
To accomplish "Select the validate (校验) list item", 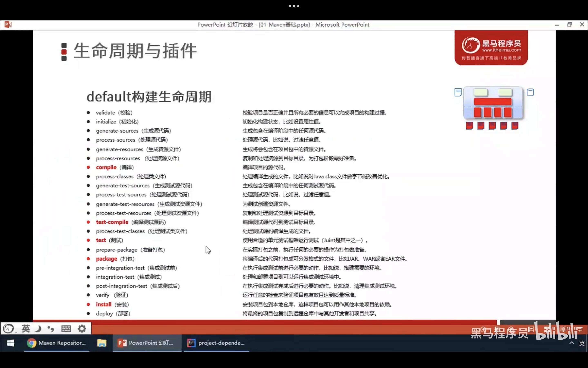I will point(114,113).
